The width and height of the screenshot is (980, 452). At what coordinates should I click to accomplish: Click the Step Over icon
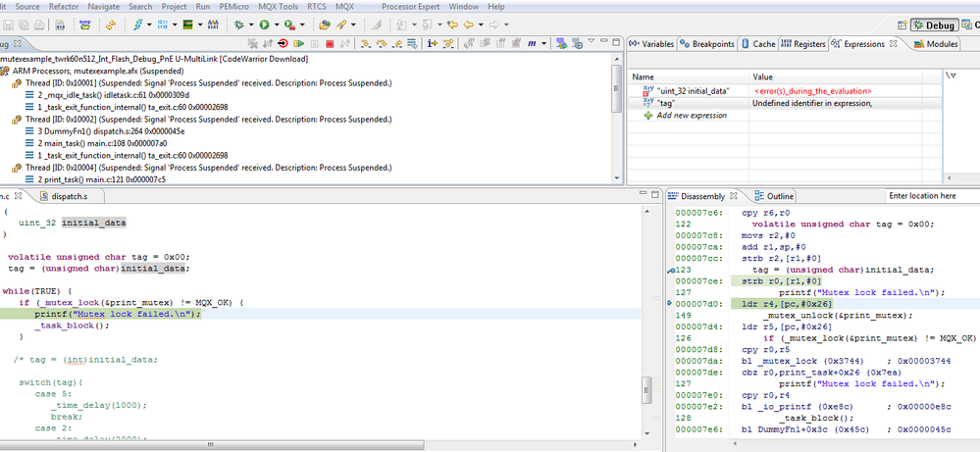point(382,44)
